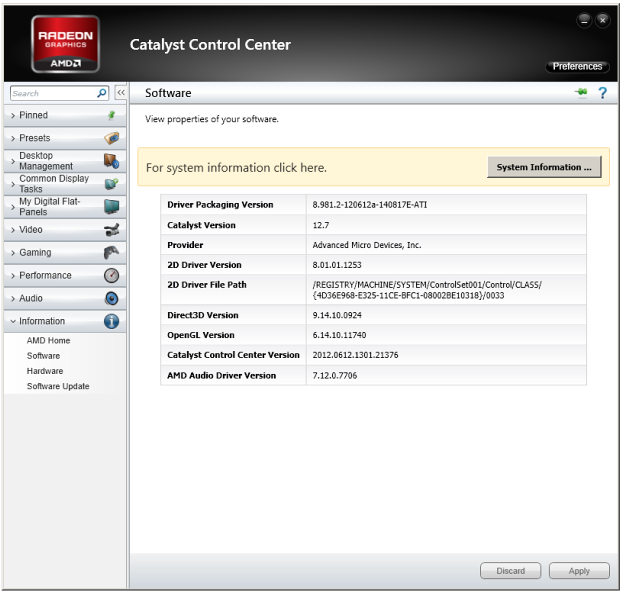Open help with the question mark icon
This screenshot has height=593, width=620.
[x=602, y=93]
